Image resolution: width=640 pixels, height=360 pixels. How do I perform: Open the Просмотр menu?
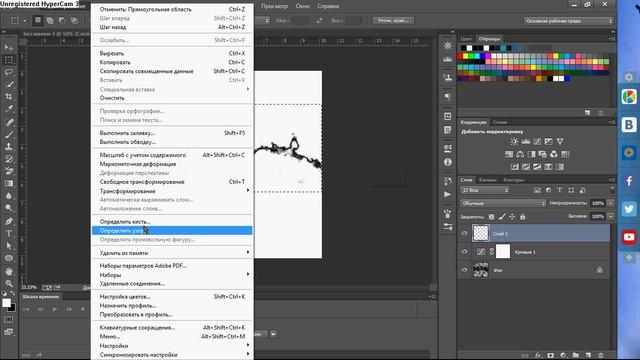pos(274,6)
